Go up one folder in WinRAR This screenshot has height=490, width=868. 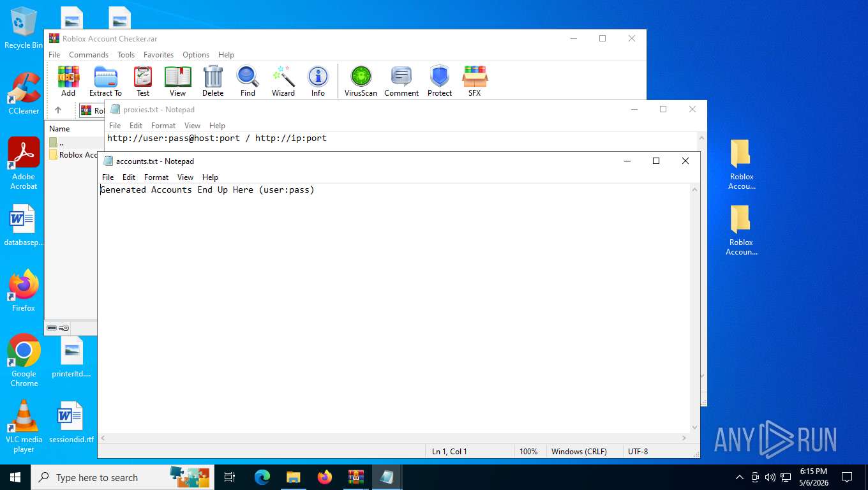click(x=58, y=110)
